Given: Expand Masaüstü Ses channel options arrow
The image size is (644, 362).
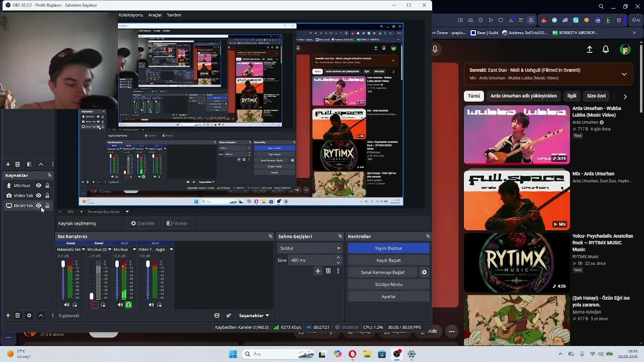Looking at the screenshot, I should point(84,249).
